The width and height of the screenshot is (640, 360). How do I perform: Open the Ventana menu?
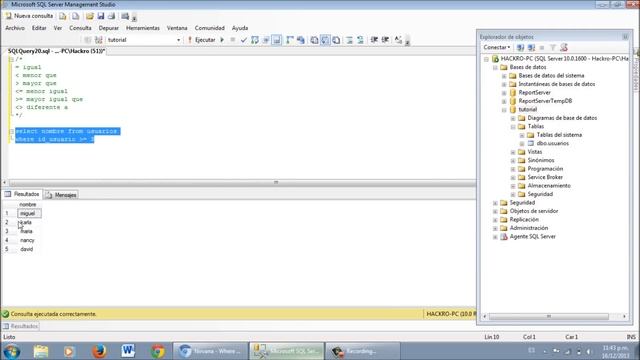point(177,28)
